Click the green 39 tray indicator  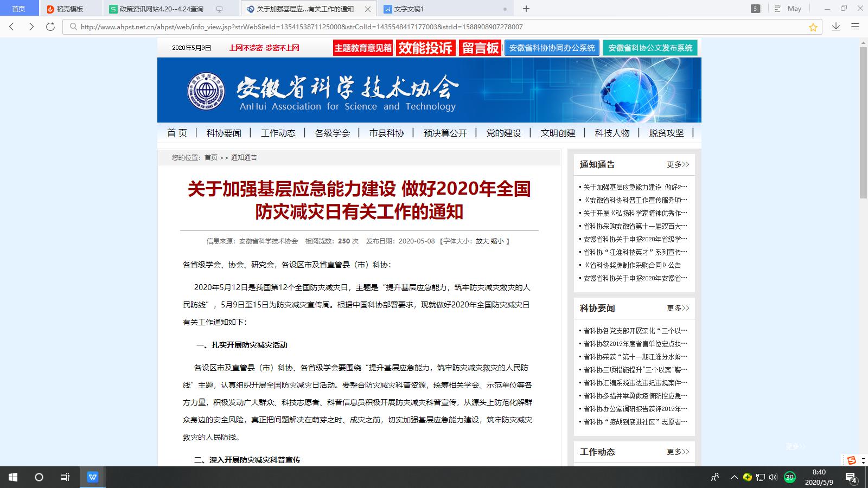coord(790,477)
